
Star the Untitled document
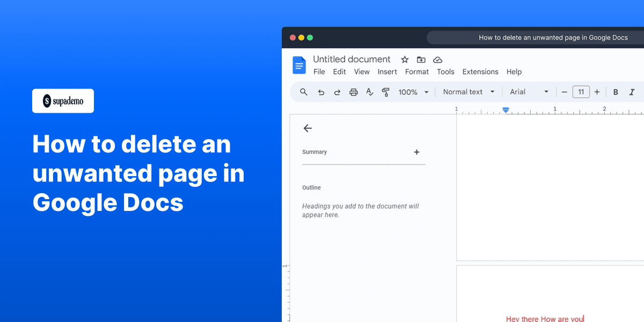404,60
